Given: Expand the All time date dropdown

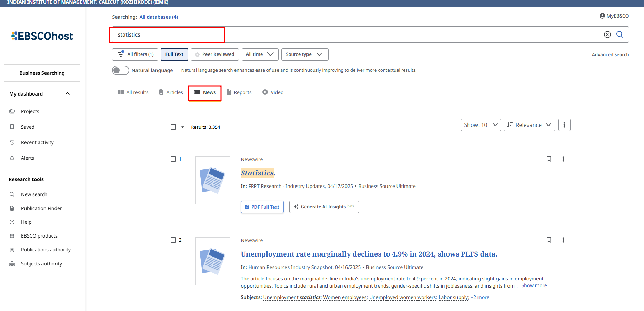Looking at the screenshot, I should pos(260,54).
